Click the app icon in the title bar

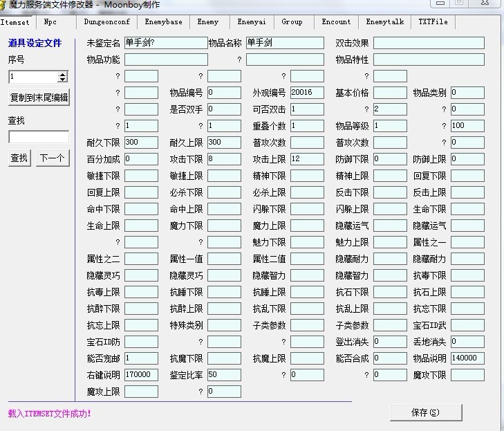[x=4, y=5]
